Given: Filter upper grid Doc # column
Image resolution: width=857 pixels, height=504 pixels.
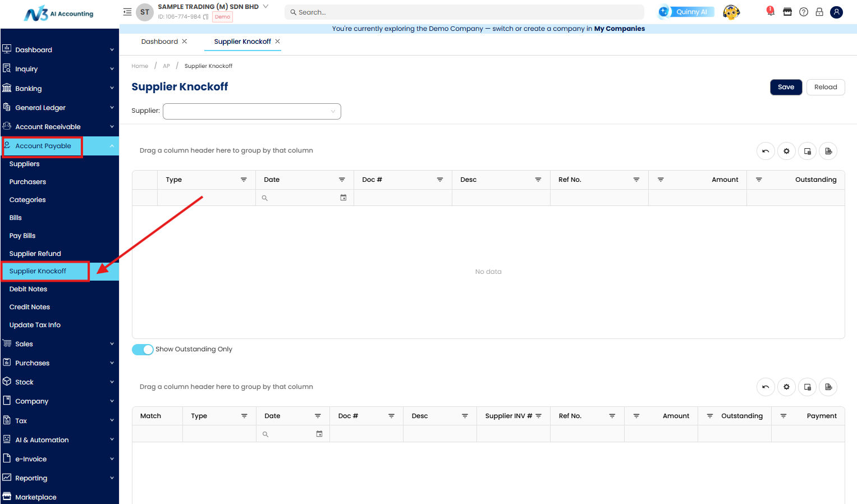Looking at the screenshot, I should 440,180.
